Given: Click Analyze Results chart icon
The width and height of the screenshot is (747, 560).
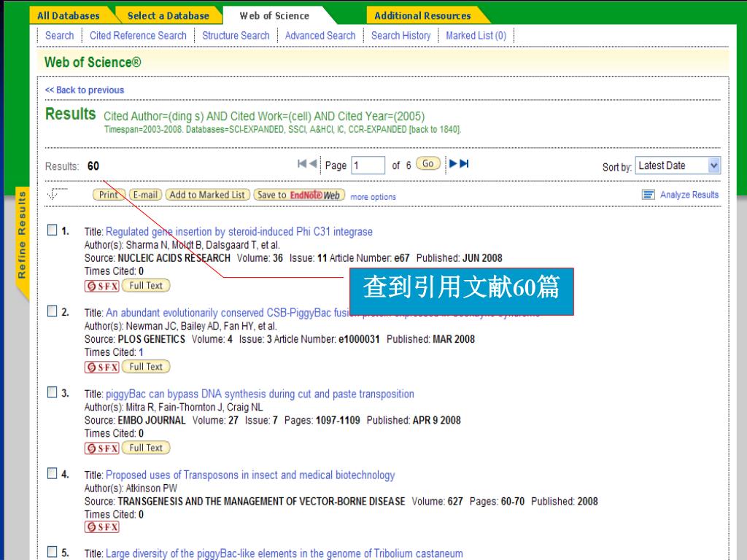Looking at the screenshot, I should [648, 194].
